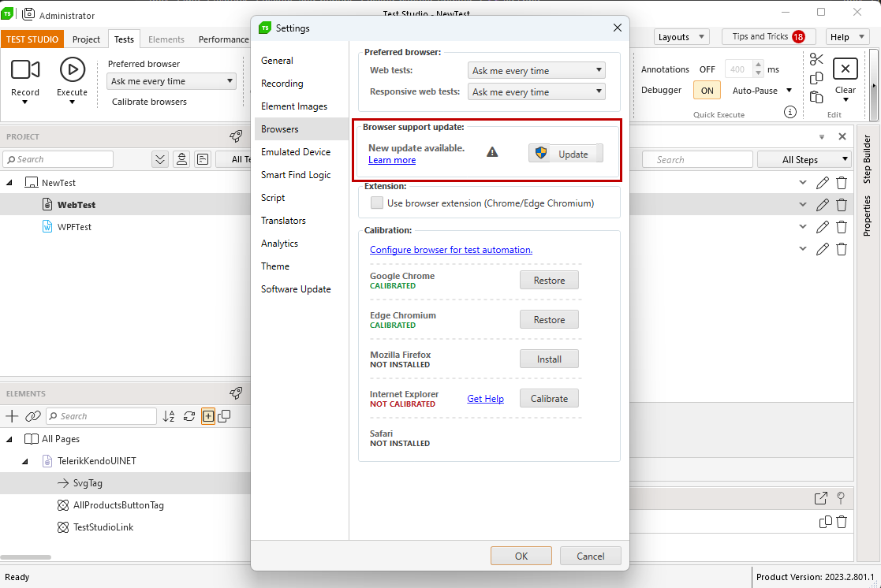Open the Layouts dropdown
The height and width of the screenshot is (588, 881).
coord(681,37)
